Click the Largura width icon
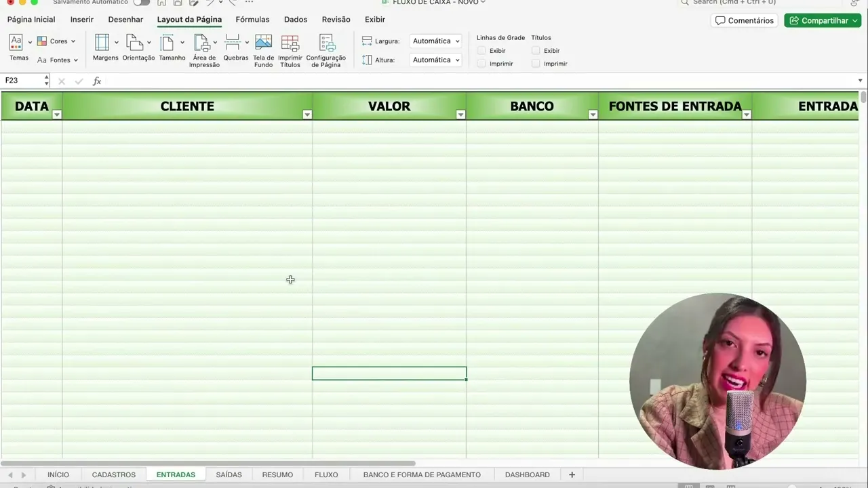Image resolution: width=868 pixels, height=488 pixels. 367,41
